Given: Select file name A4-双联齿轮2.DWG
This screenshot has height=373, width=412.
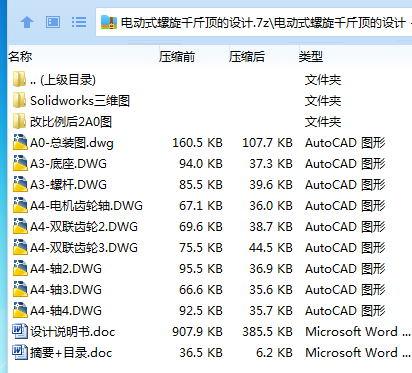Looking at the screenshot, I should click(x=84, y=227).
